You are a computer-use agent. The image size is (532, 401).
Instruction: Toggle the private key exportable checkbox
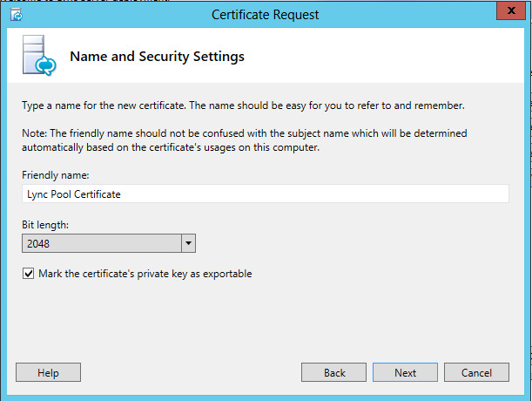[x=29, y=274]
